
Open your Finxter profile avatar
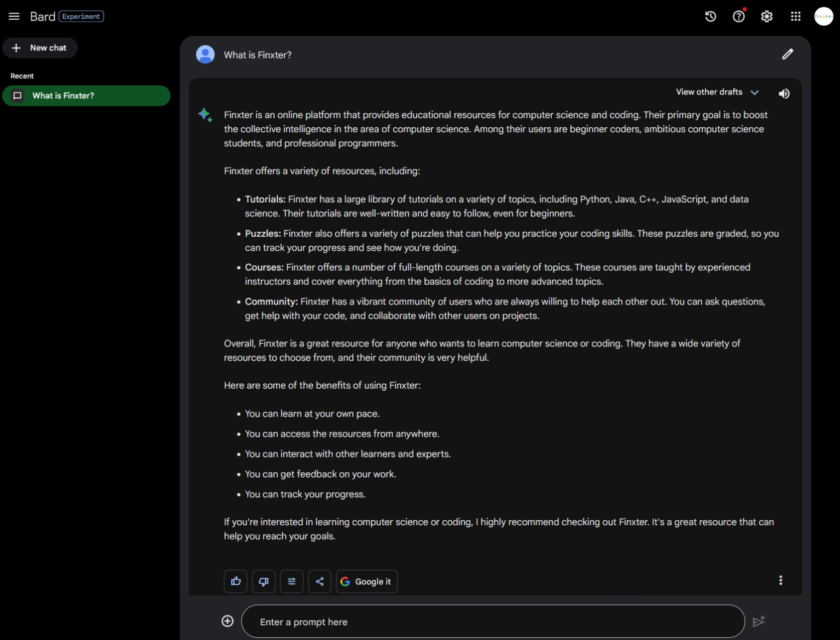coord(824,16)
